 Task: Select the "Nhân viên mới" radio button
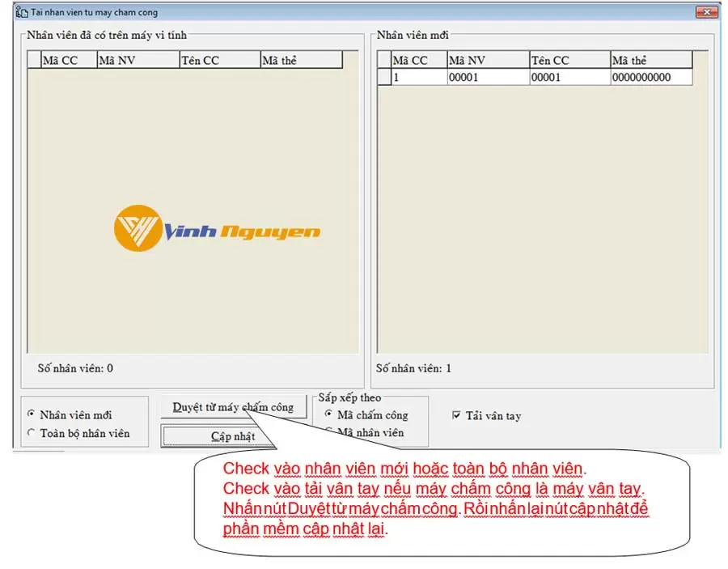(32, 414)
